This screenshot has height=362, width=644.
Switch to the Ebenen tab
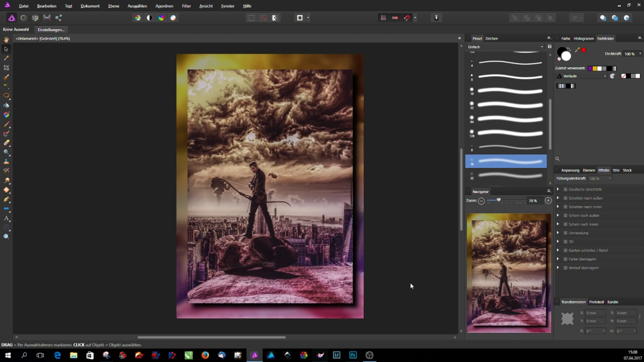(x=589, y=170)
